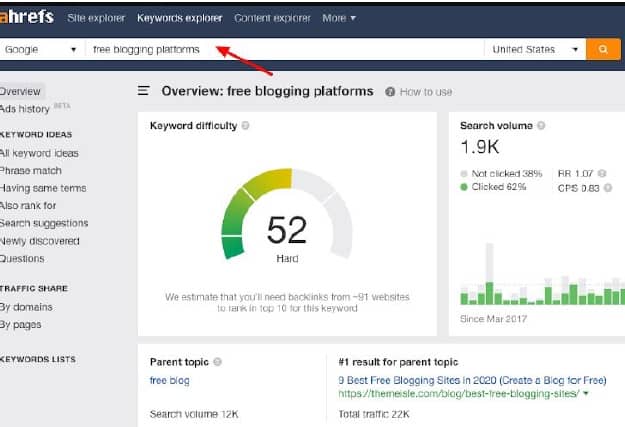Click the CPS info icon

pyautogui.click(x=608, y=188)
